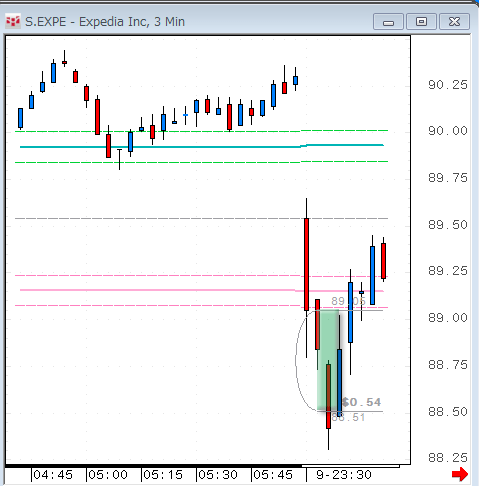The height and width of the screenshot is (486, 479).
Task: Click the 05:15 time axis label
Action: point(163,475)
